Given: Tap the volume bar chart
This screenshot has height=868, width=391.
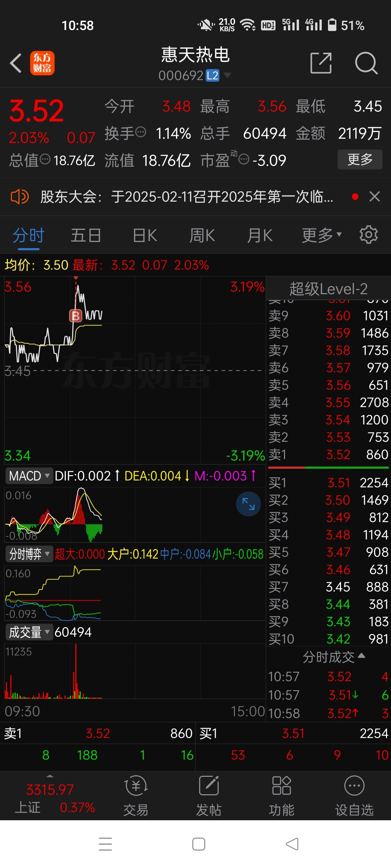Looking at the screenshot, I should click(x=135, y=671).
